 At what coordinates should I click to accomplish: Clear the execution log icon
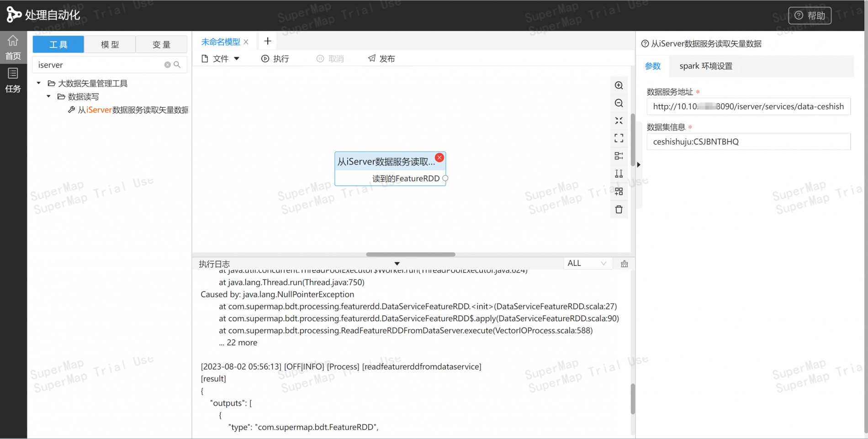click(625, 264)
